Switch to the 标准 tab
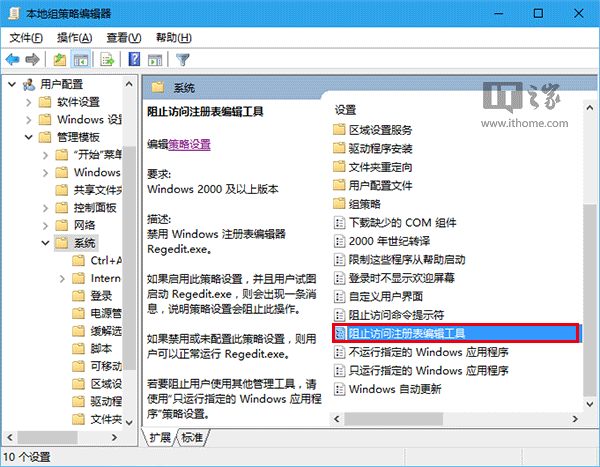Screen dimensions: 600x467 coord(192,438)
